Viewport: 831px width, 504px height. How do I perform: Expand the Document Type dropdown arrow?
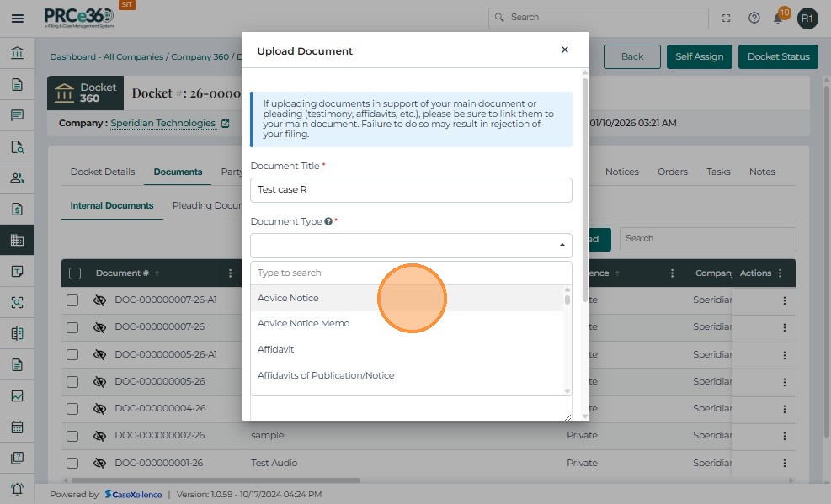click(562, 245)
